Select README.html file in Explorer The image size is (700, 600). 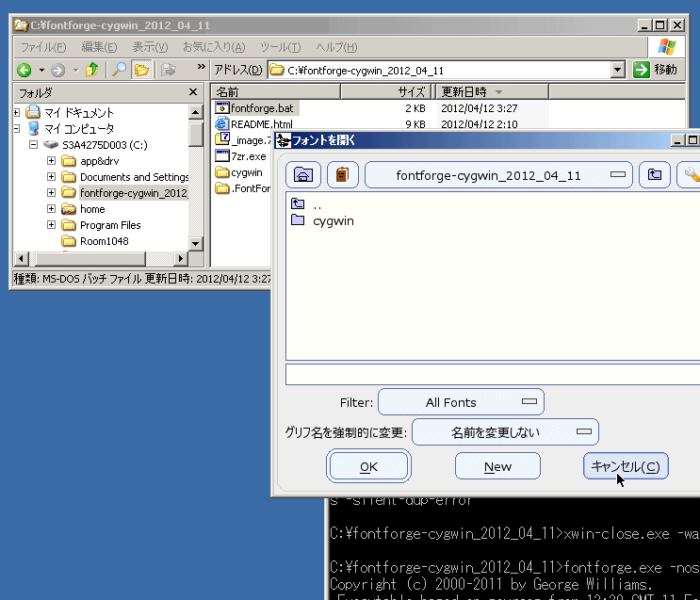point(254,123)
